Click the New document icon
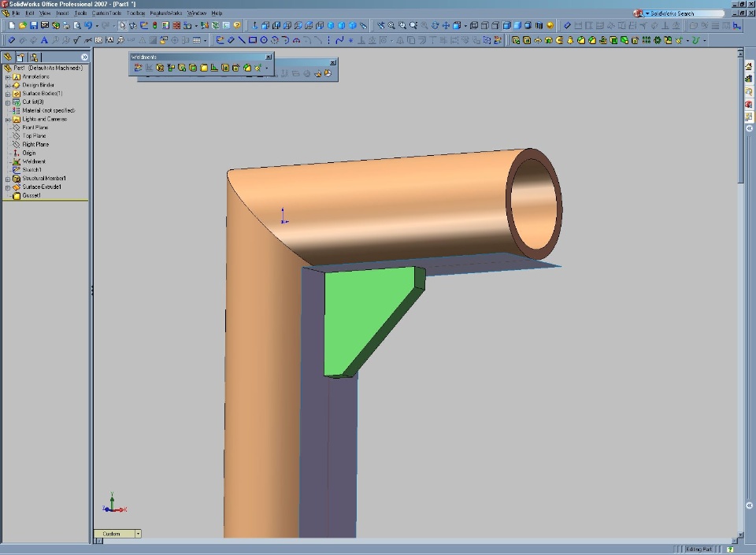Screen dimensions: 756x555 tap(12, 25)
